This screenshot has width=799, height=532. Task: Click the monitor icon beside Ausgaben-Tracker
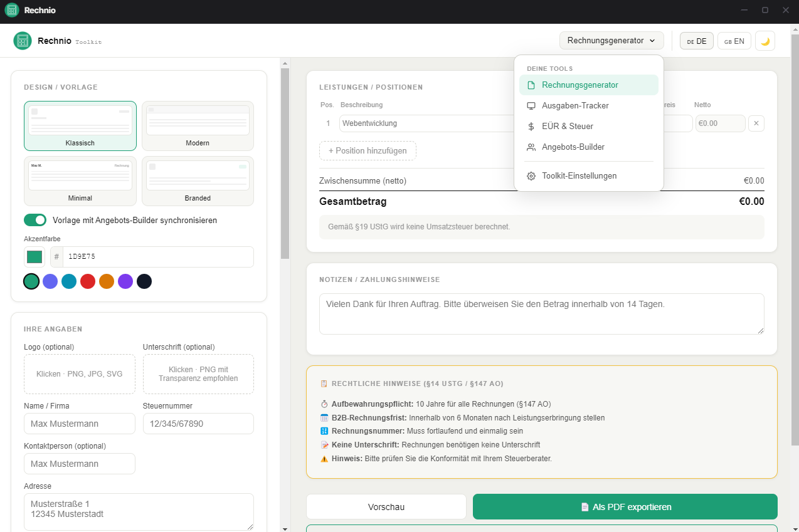coord(531,106)
